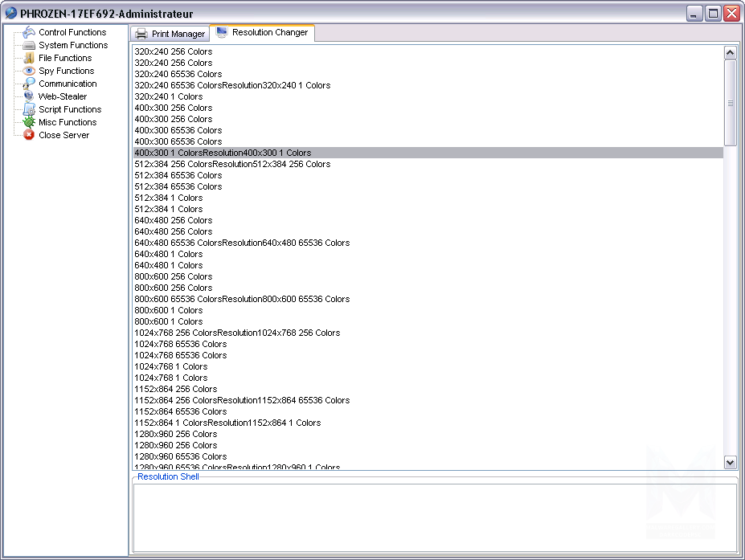Click the resolution list scroll up arrow
Viewport: 745px width, 560px height.
[x=730, y=53]
